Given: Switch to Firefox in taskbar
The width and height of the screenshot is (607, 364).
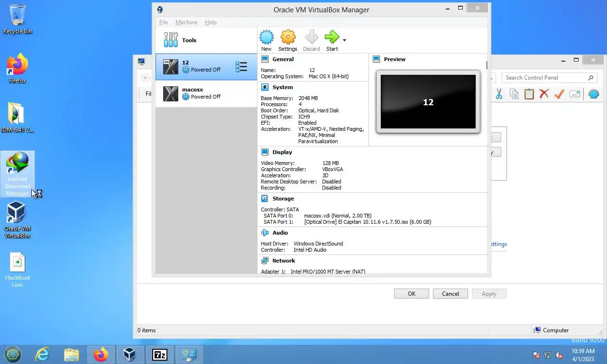Looking at the screenshot, I should click(101, 354).
